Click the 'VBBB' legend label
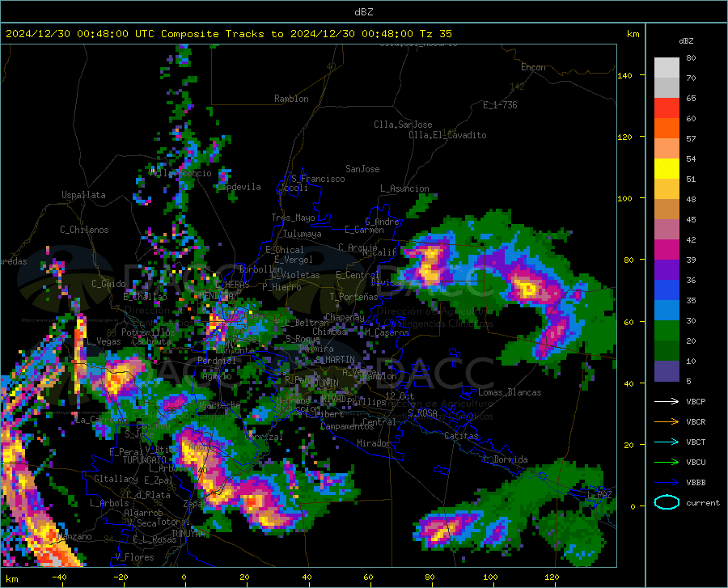The width and height of the screenshot is (728, 588). point(696,482)
